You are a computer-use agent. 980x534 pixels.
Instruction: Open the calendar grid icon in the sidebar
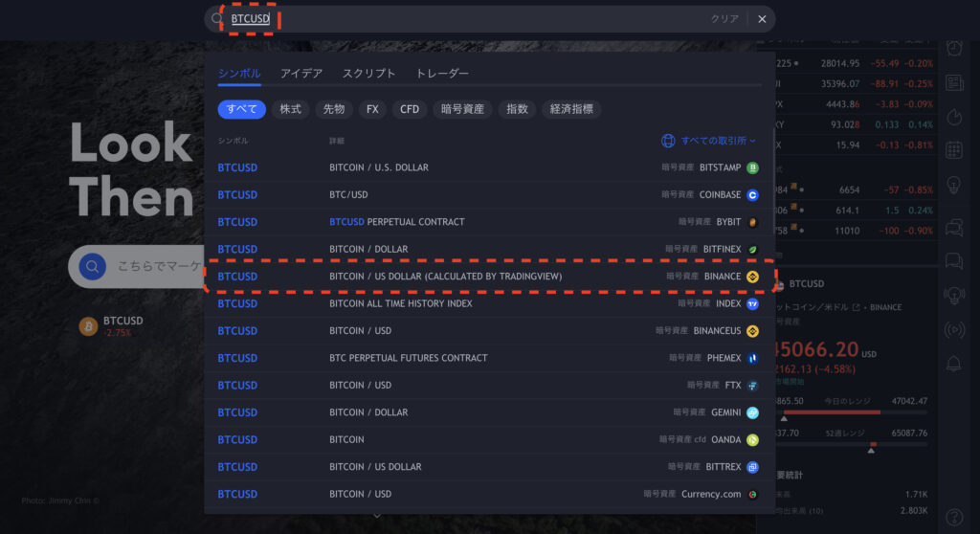click(954, 150)
